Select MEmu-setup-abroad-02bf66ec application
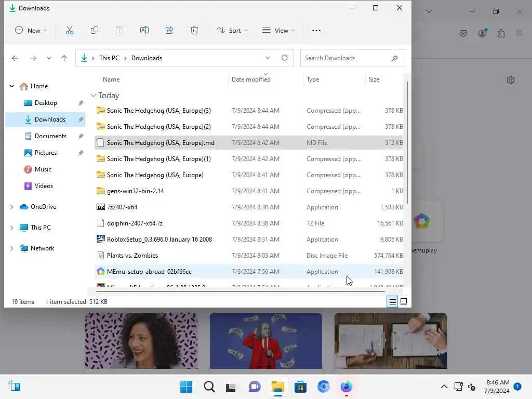Image resolution: width=532 pixels, height=399 pixels. coord(249,272)
